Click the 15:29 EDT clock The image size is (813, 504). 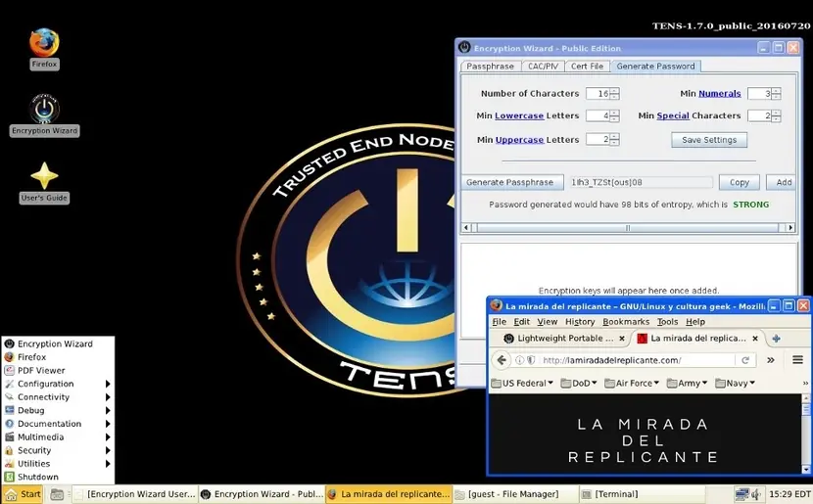coord(789,494)
